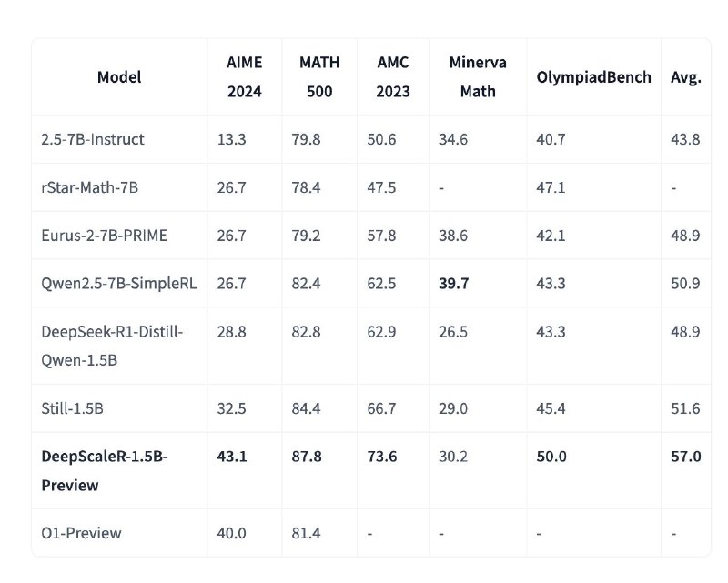Select the AMC 2023 column header
Screen dimensions: 728x583
tap(393, 76)
